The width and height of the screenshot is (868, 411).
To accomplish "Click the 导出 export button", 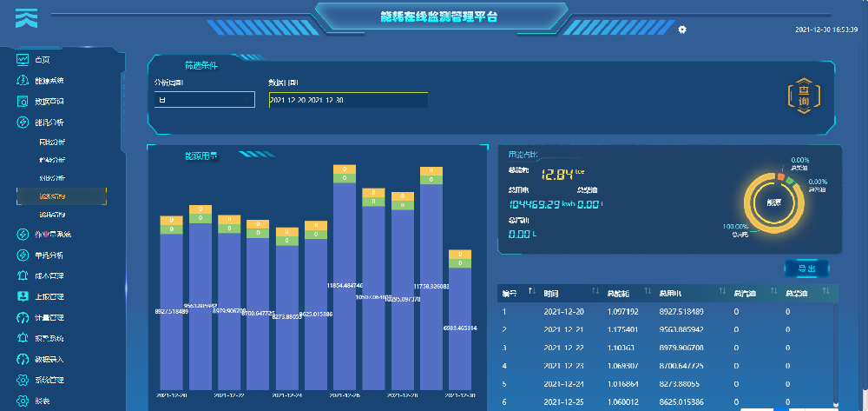I will click(x=806, y=268).
